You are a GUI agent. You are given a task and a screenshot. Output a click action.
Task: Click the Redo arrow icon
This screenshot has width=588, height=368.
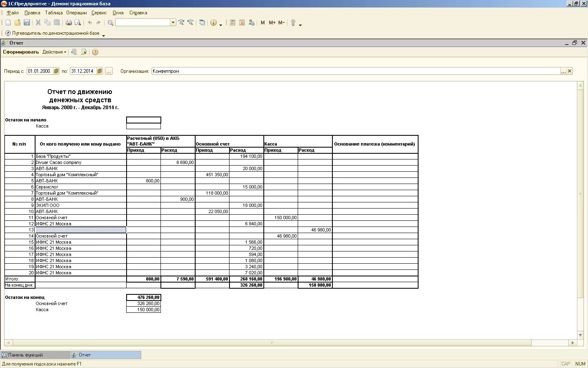(x=98, y=23)
